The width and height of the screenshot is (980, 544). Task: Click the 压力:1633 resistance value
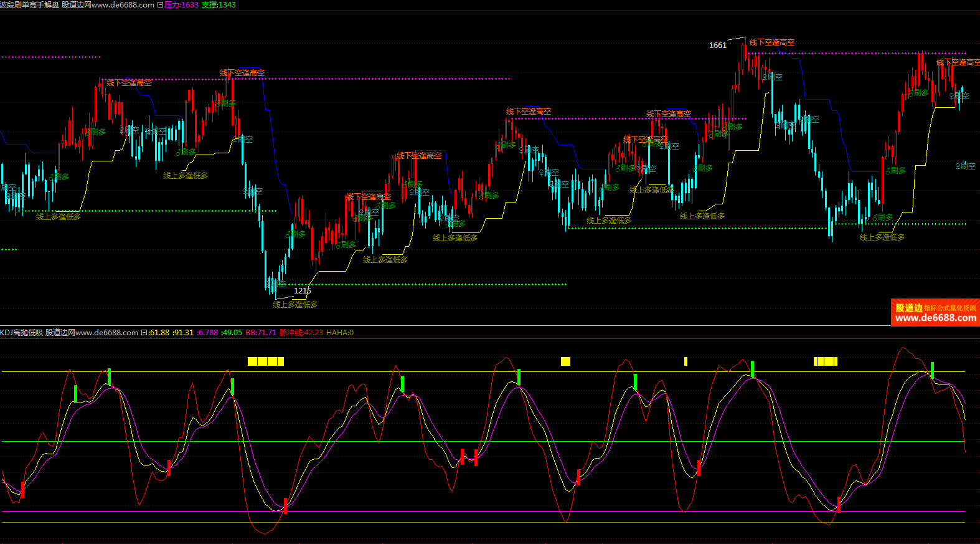tap(182, 5)
